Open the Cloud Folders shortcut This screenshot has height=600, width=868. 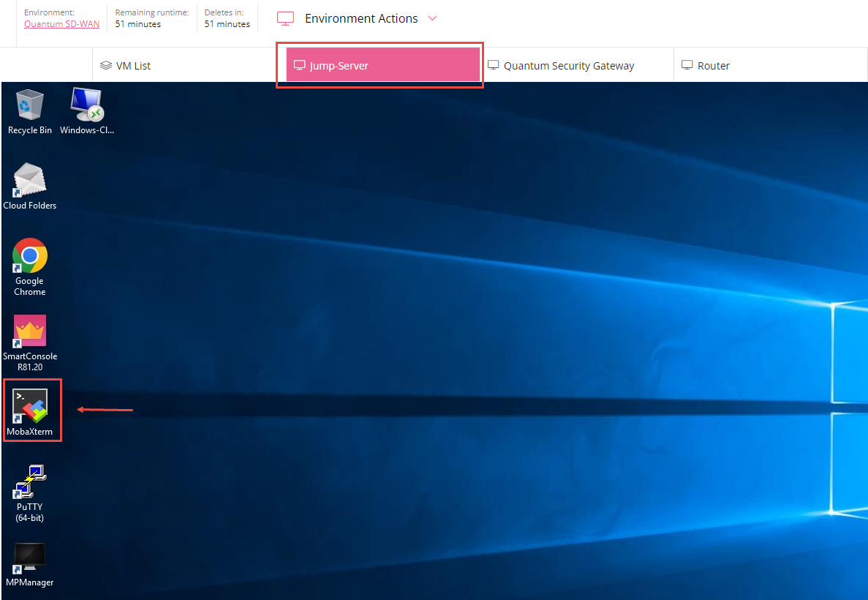(x=29, y=187)
